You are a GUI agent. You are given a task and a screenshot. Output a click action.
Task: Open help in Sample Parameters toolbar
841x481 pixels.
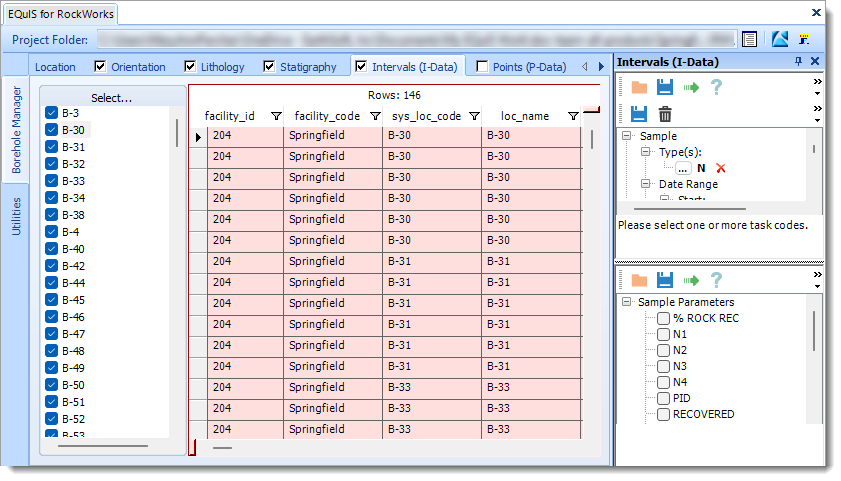[x=716, y=280]
